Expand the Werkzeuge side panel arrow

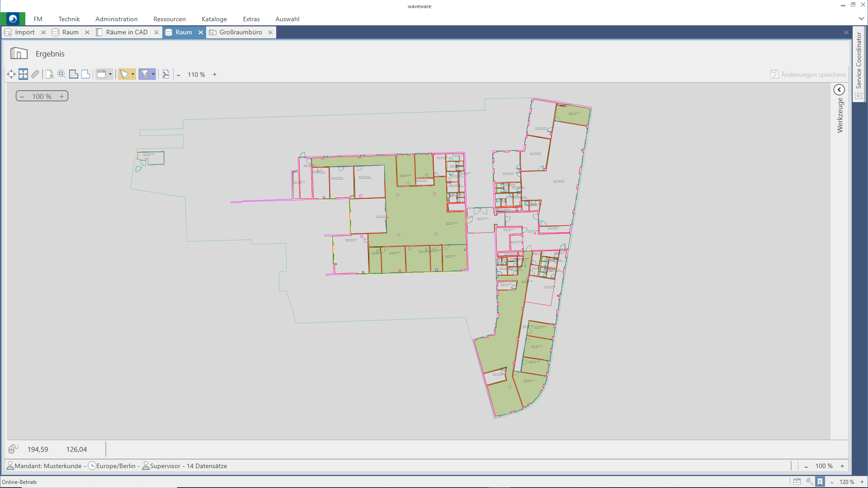839,89
